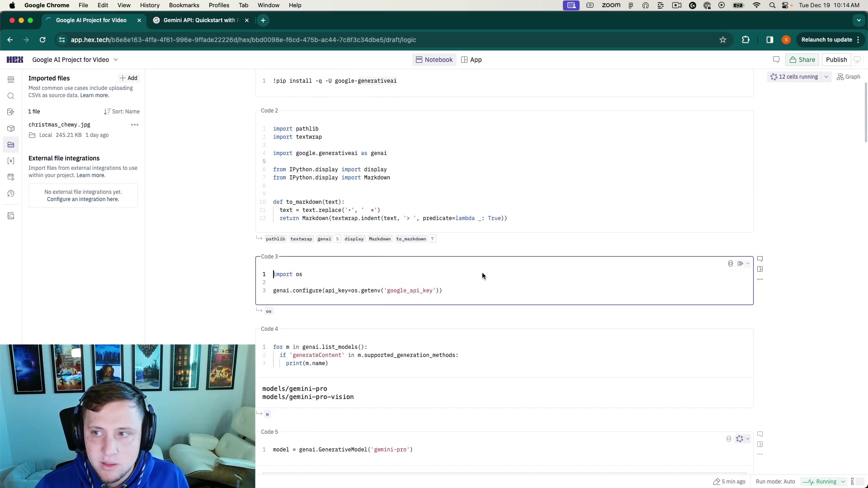Click Code 3 add-to-app layout icon

(760, 269)
